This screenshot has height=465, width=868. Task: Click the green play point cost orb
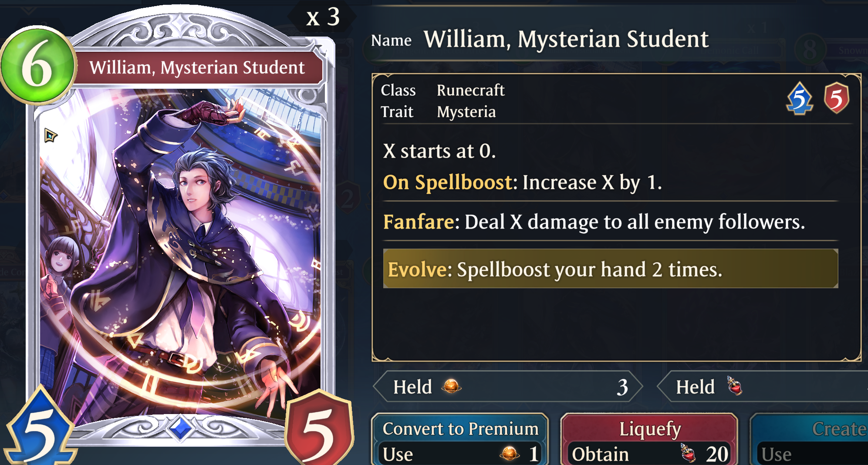[38, 66]
